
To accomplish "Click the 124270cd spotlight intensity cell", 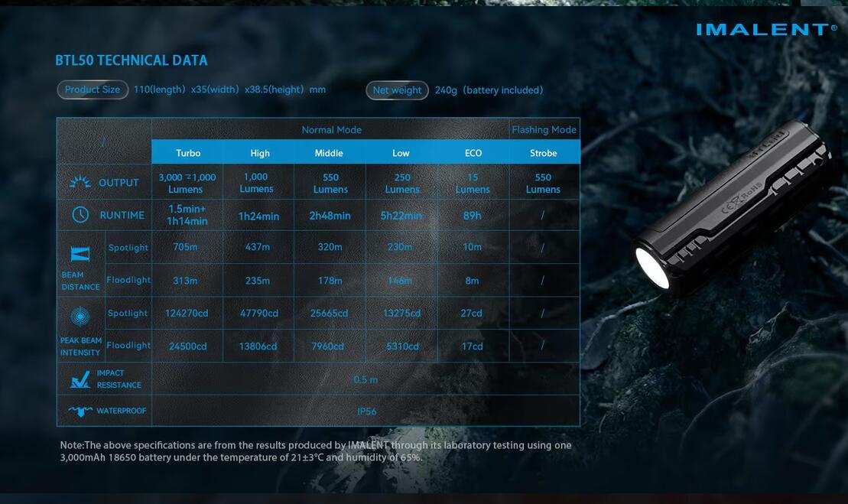I will (x=187, y=313).
